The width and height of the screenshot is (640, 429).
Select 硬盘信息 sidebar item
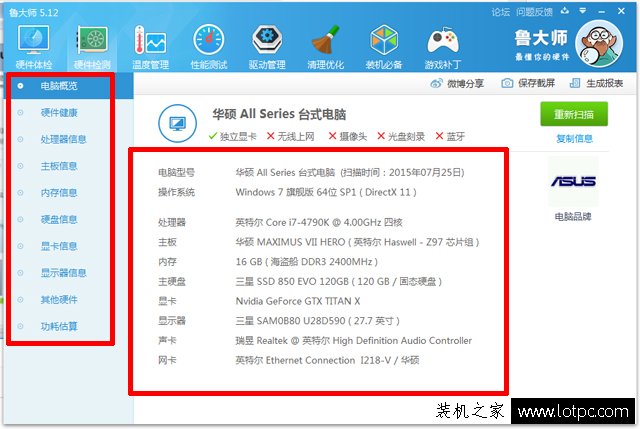pyautogui.click(x=60, y=220)
